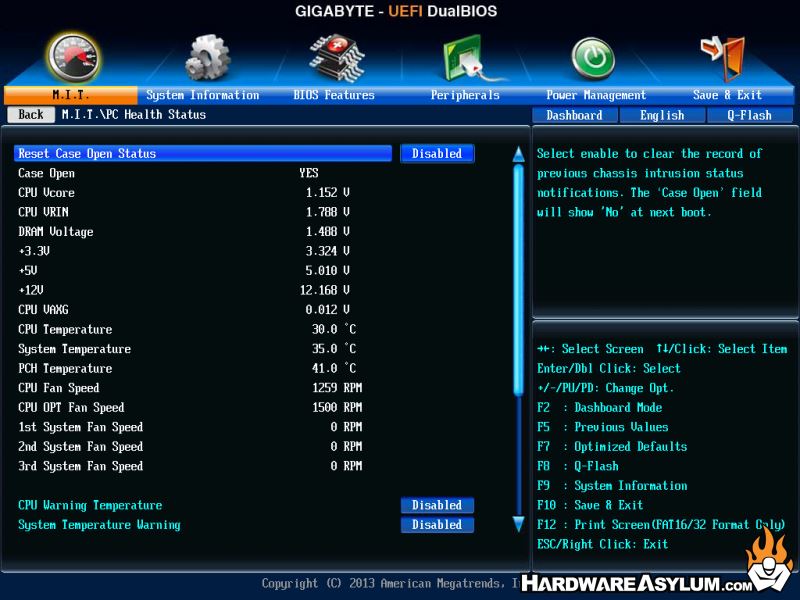The height and width of the screenshot is (600, 800).
Task: Switch to the M.I.T. tab
Action: 71,95
